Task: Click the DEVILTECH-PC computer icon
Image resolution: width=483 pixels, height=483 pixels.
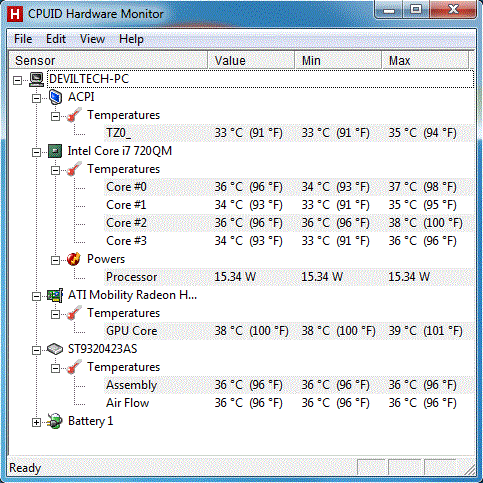Action: (36, 79)
